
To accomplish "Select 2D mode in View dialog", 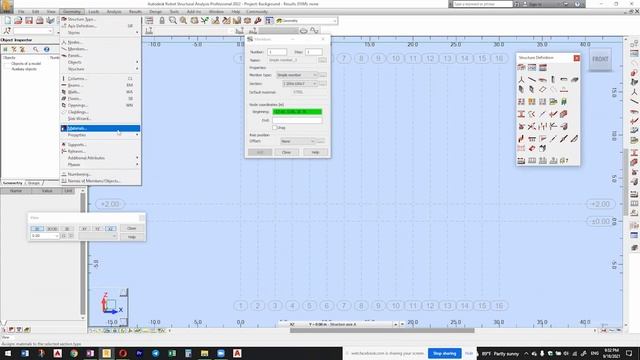I will click(37, 229).
